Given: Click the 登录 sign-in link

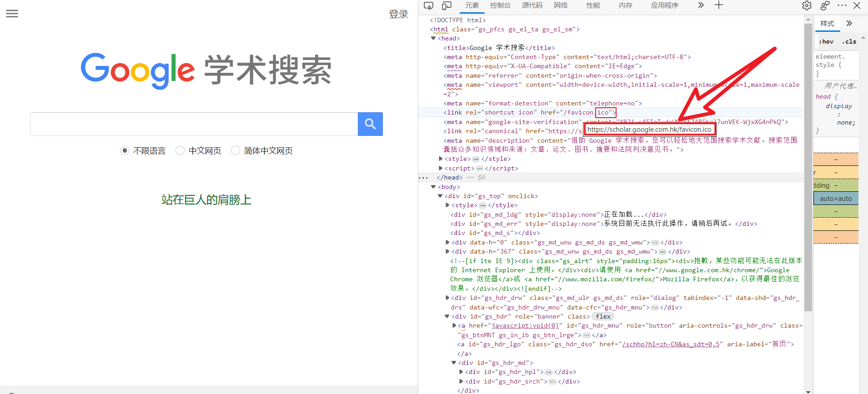Looking at the screenshot, I should pos(398,14).
